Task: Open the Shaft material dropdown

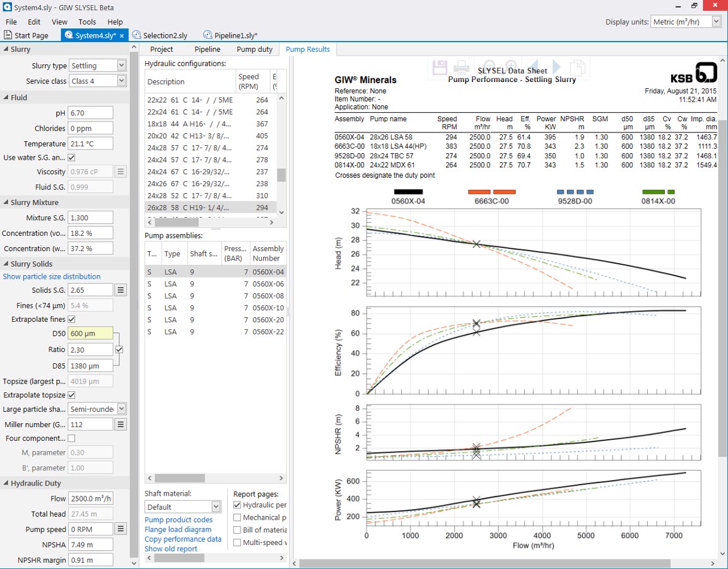Action: coord(216,507)
